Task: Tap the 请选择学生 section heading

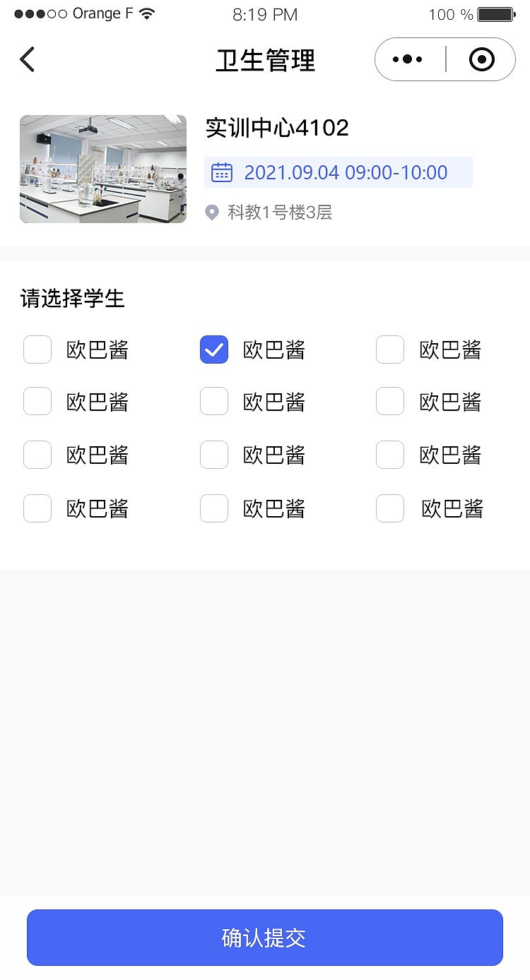Action: 73,299
